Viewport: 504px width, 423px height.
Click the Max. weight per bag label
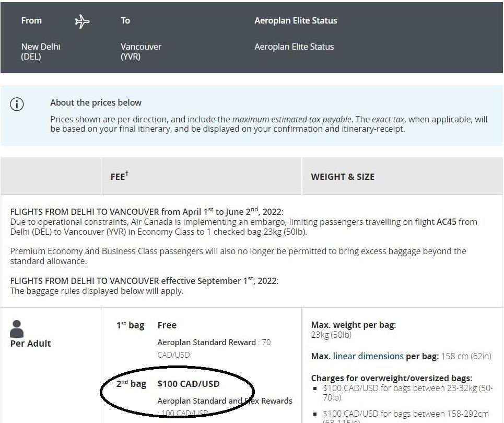pyautogui.click(x=353, y=325)
